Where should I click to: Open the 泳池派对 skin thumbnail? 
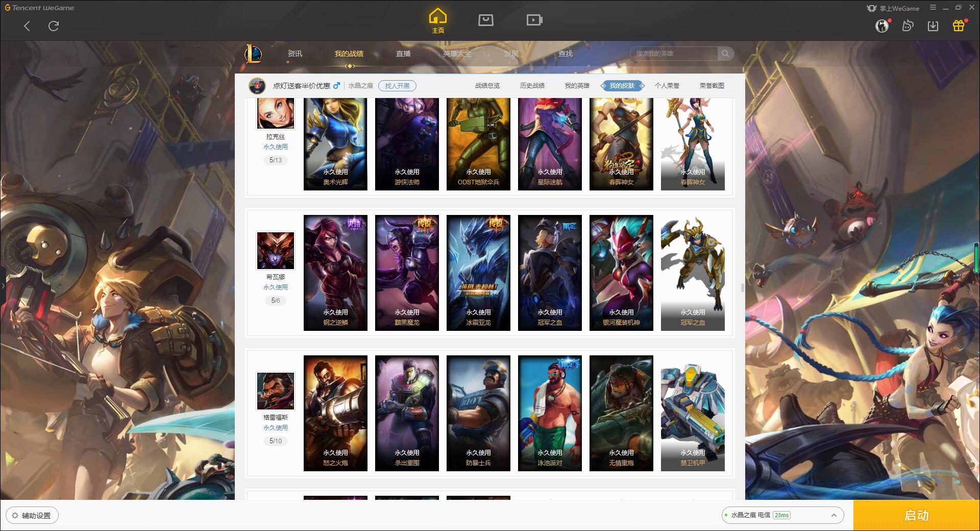pyautogui.click(x=550, y=413)
